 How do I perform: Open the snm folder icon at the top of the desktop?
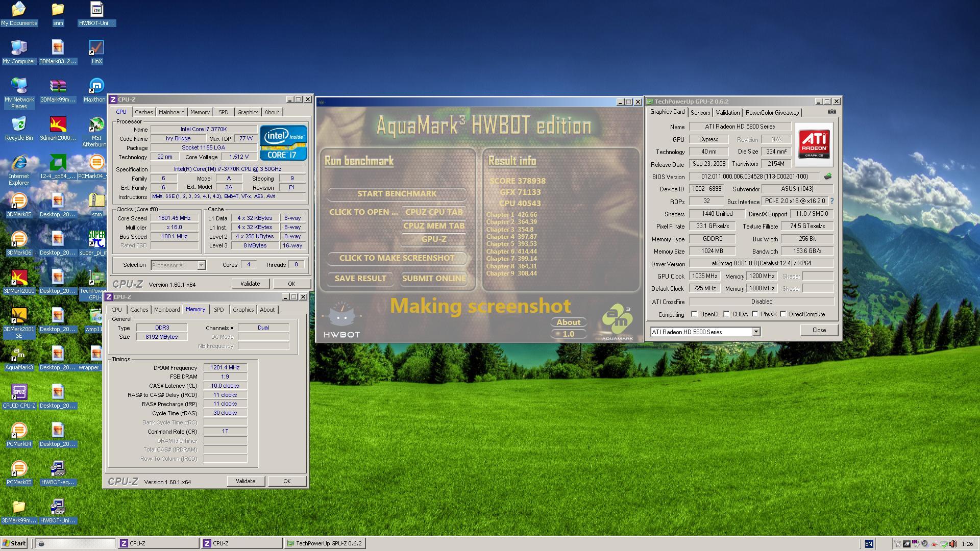click(x=58, y=14)
